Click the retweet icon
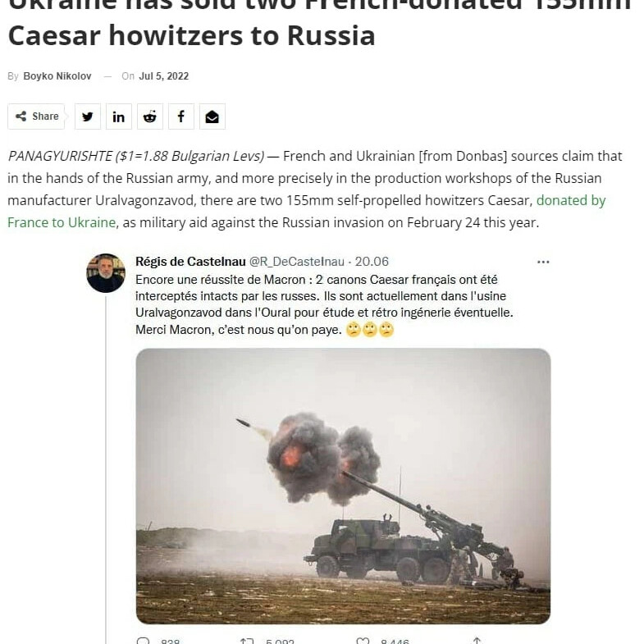Viewport: 644px width, 644px height. (x=247, y=641)
